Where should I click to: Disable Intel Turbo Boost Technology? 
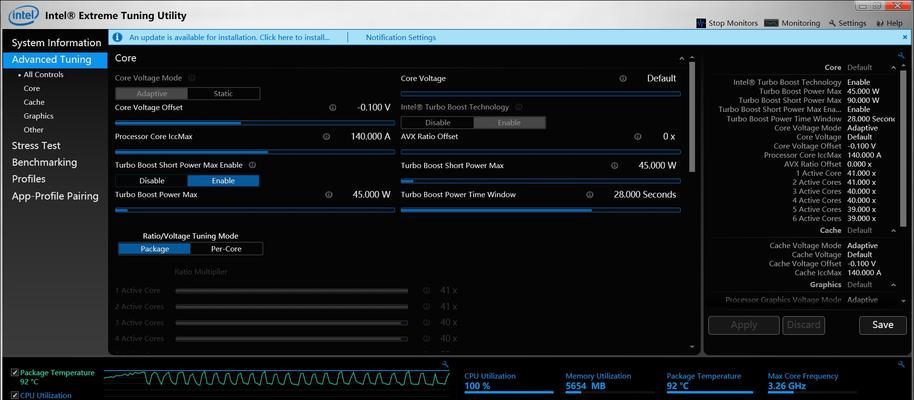(437, 122)
